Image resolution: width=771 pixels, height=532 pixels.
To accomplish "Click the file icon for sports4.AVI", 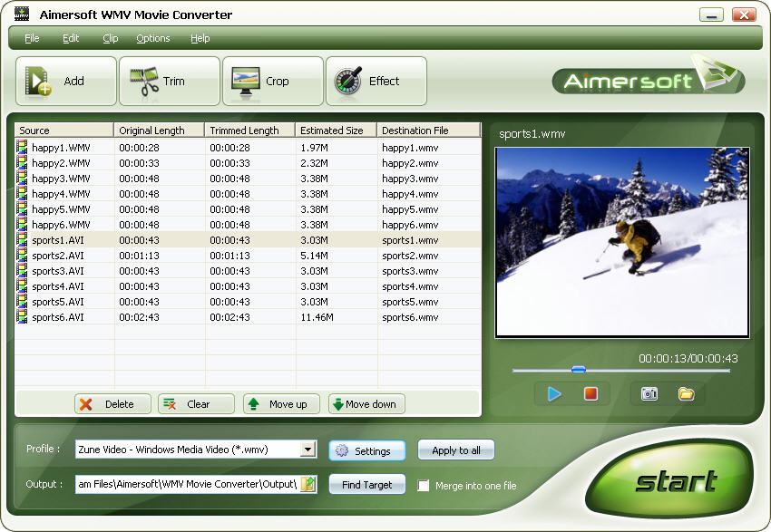I will click(22, 285).
